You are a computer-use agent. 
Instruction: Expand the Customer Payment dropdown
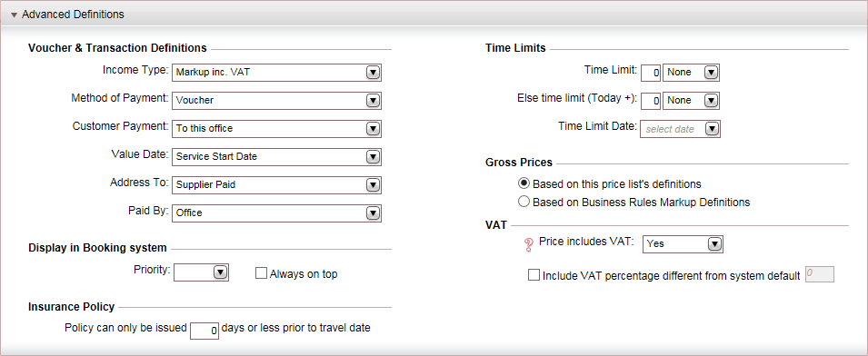277,128
